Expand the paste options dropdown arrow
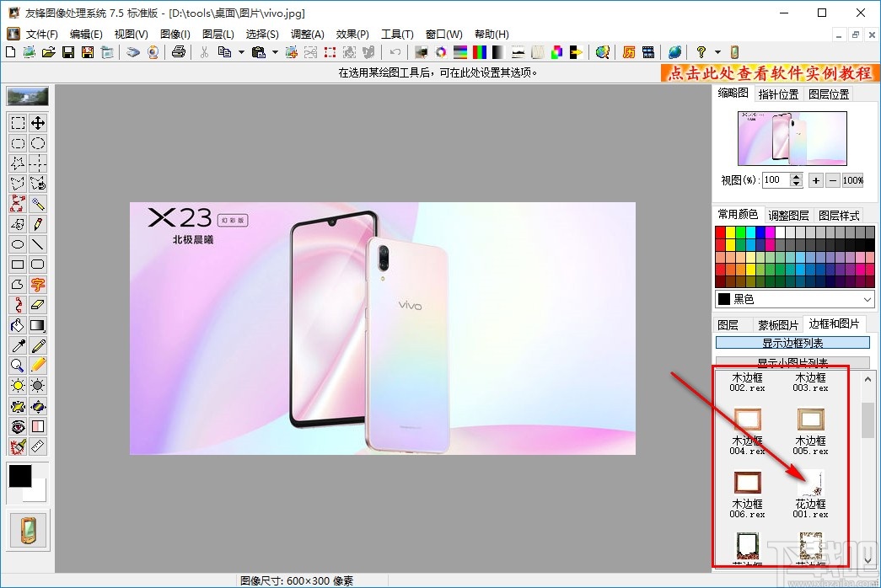 tap(275, 52)
